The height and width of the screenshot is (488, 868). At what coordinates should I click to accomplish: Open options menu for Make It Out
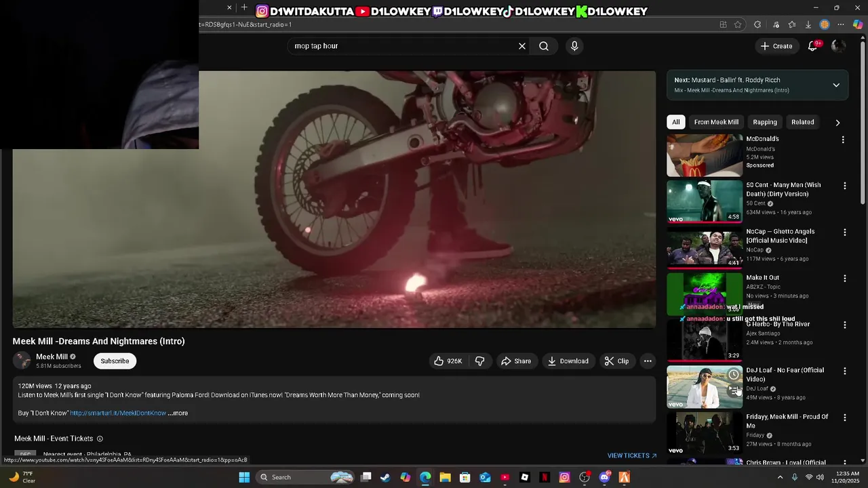click(844, 279)
